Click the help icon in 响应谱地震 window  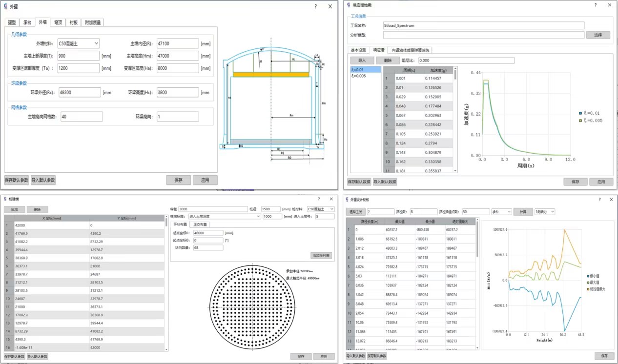point(595,5)
